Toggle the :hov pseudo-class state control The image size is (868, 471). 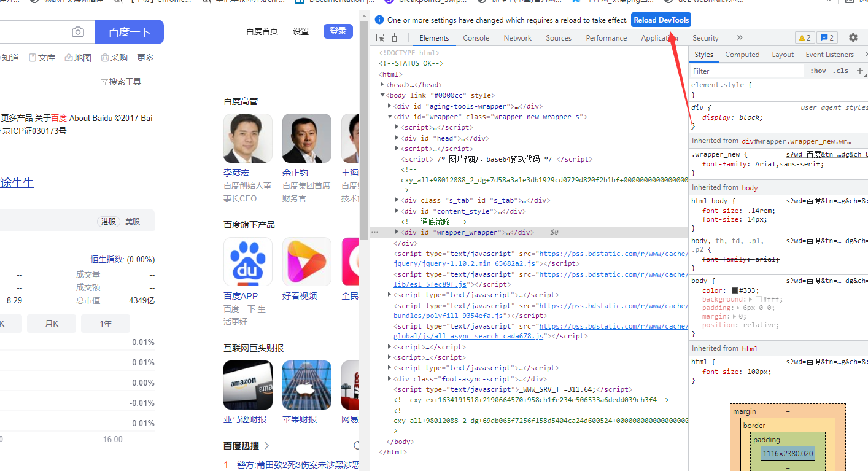click(x=818, y=71)
